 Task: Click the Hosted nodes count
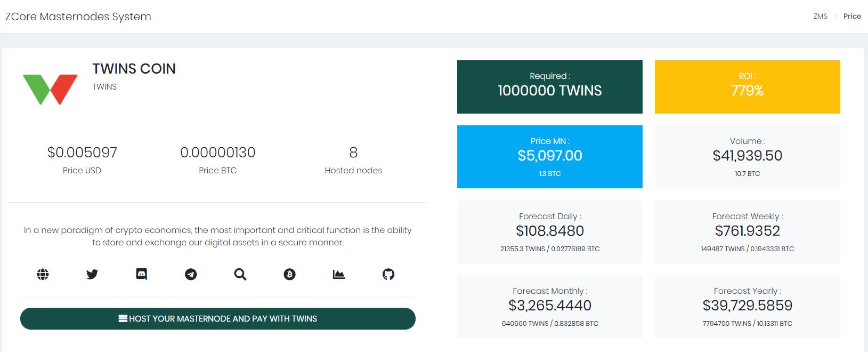point(353,153)
